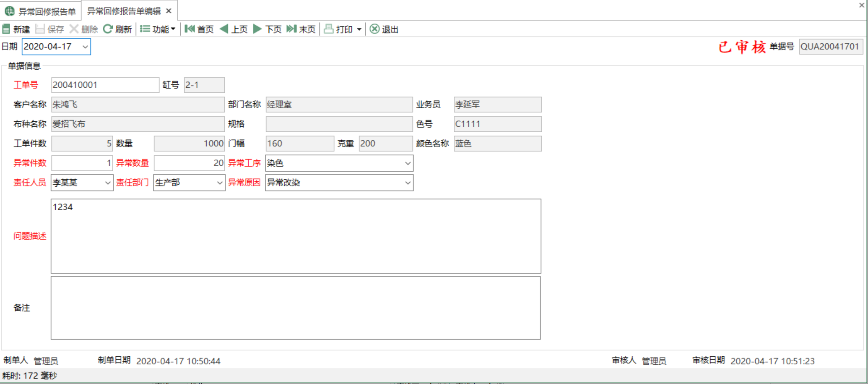Jump to last record with 末页

point(301,29)
